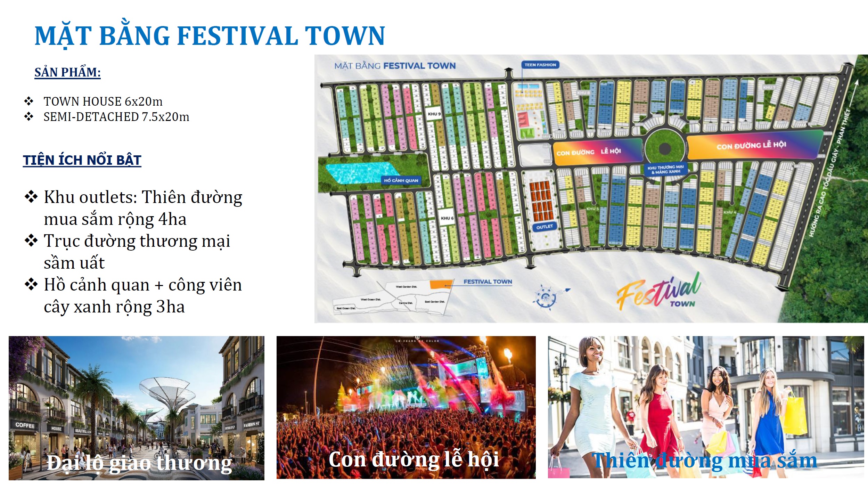This screenshot has width=868, height=489.
Task: Click the "KHU THƯƠNG MẠI & MẢNG XANH" tag
Action: coord(665,170)
